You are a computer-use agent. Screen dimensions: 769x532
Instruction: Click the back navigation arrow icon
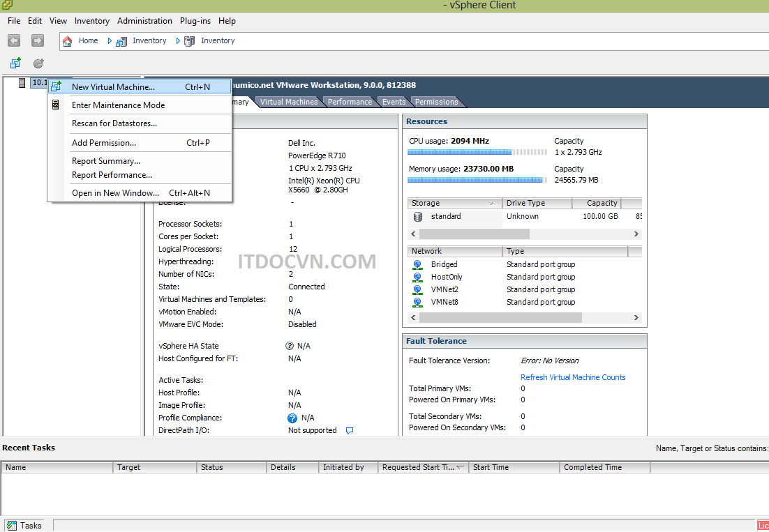(14, 41)
